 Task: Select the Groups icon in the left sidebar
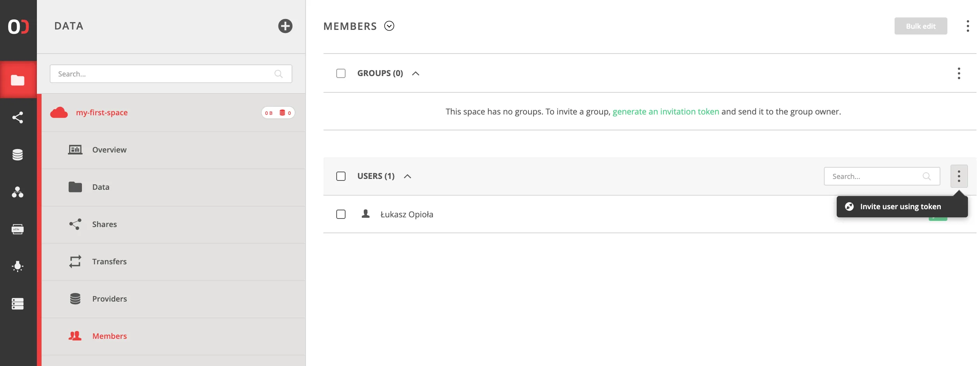[x=18, y=192]
